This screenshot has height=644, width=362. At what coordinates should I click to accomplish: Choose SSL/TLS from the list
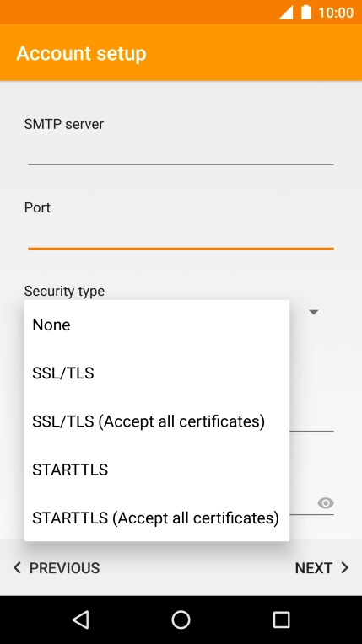(x=157, y=373)
